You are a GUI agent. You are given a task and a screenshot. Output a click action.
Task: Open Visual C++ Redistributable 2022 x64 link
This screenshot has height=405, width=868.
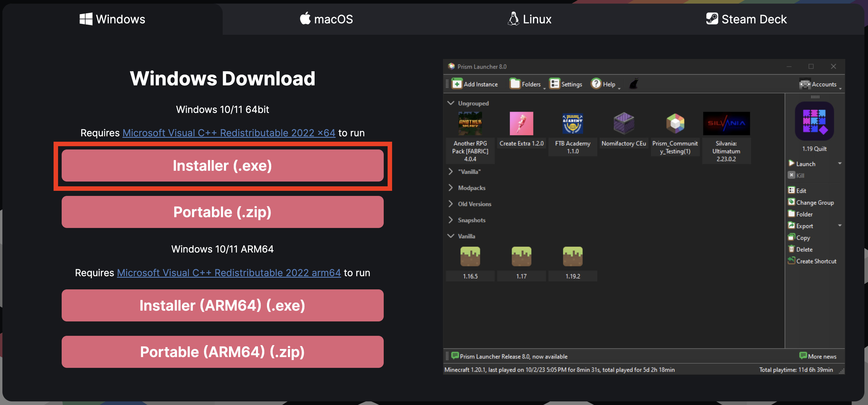point(229,133)
